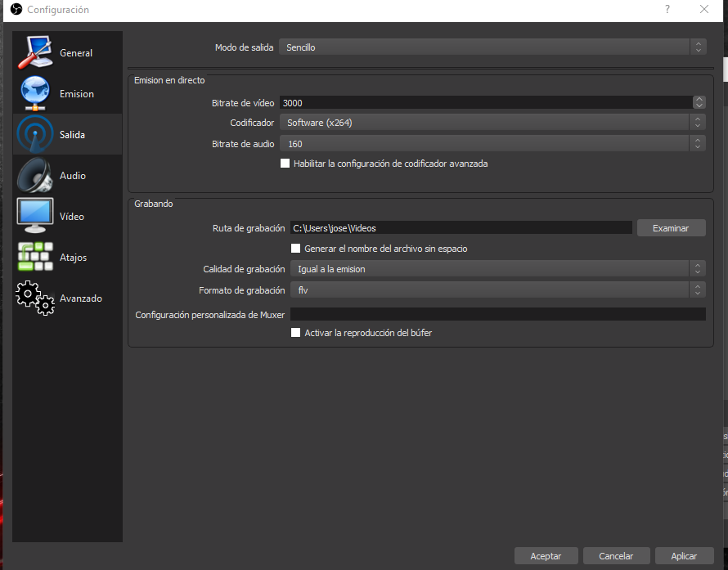Viewport: 728px width, 570px height.
Task: Enable Habilitar la configuración de codificador avanzada
Action: pyautogui.click(x=285, y=164)
